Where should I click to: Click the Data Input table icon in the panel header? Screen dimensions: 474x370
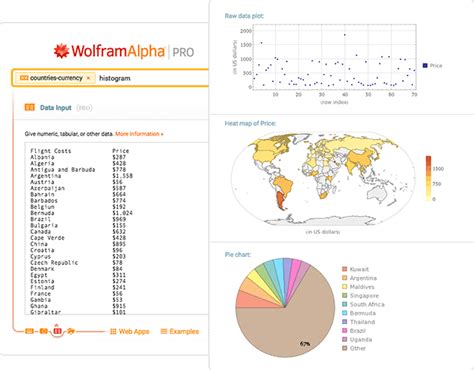click(30, 107)
